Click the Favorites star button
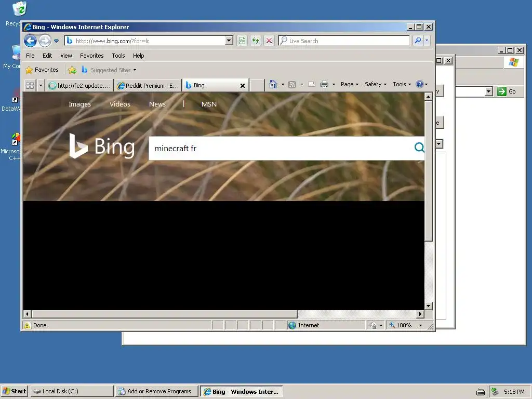 point(42,70)
